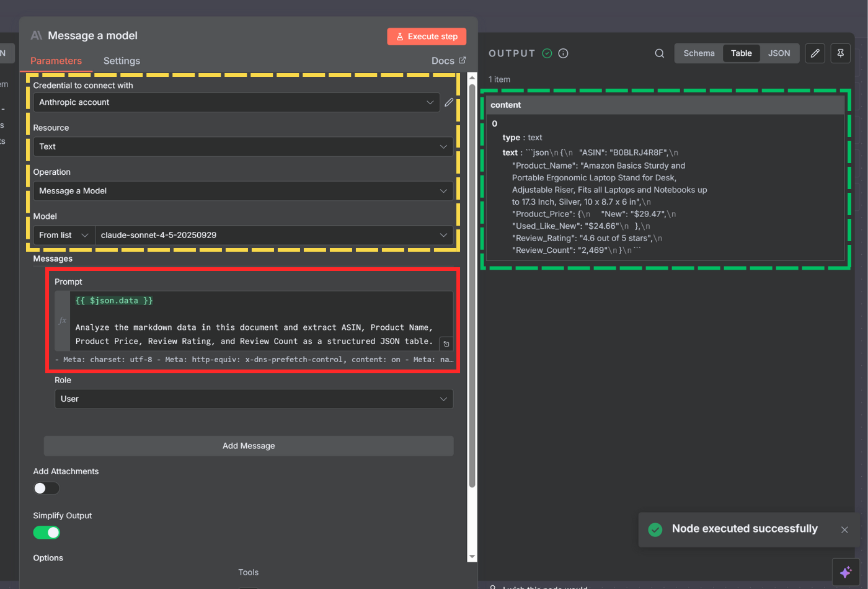Expand the Prompt editor to fullscreen
The width and height of the screenshot is (868, 589).
pos(446,343)
